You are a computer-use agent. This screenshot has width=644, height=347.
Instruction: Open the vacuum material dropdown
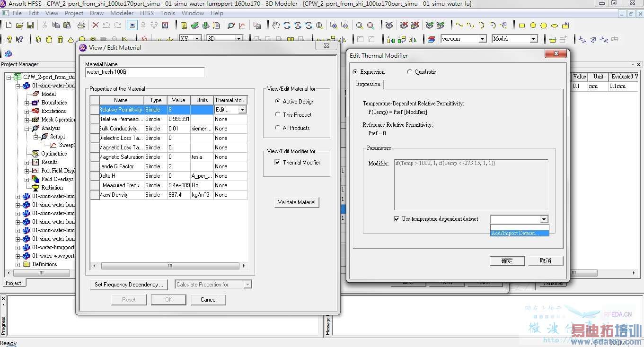482,39
